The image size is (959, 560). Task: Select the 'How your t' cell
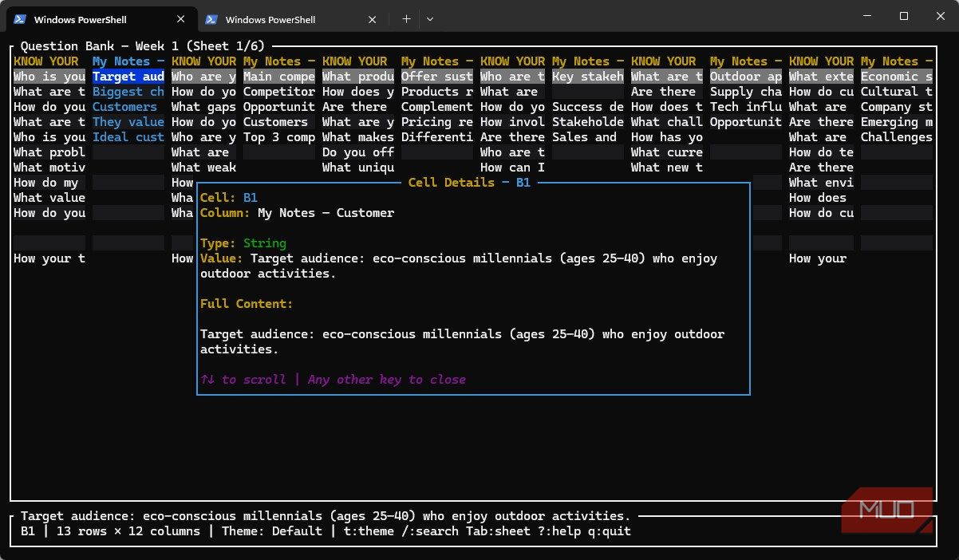(x=49, y=258)
